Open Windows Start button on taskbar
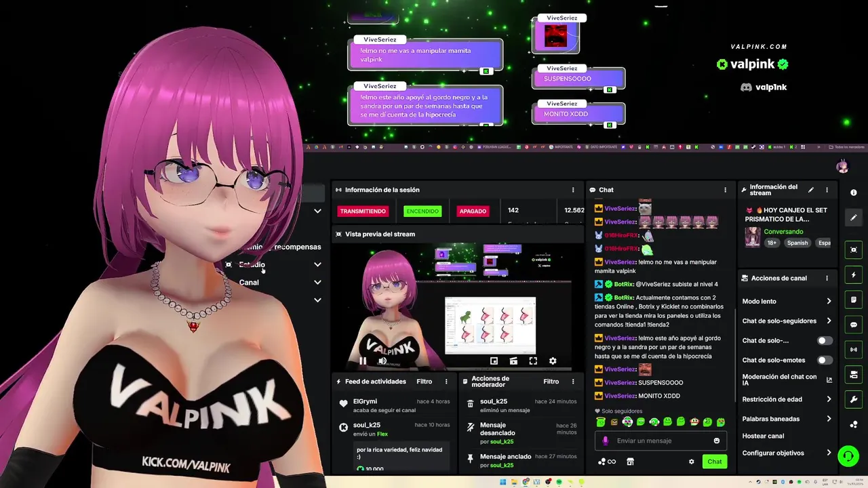Screen dimensions: 868x488 503,483
